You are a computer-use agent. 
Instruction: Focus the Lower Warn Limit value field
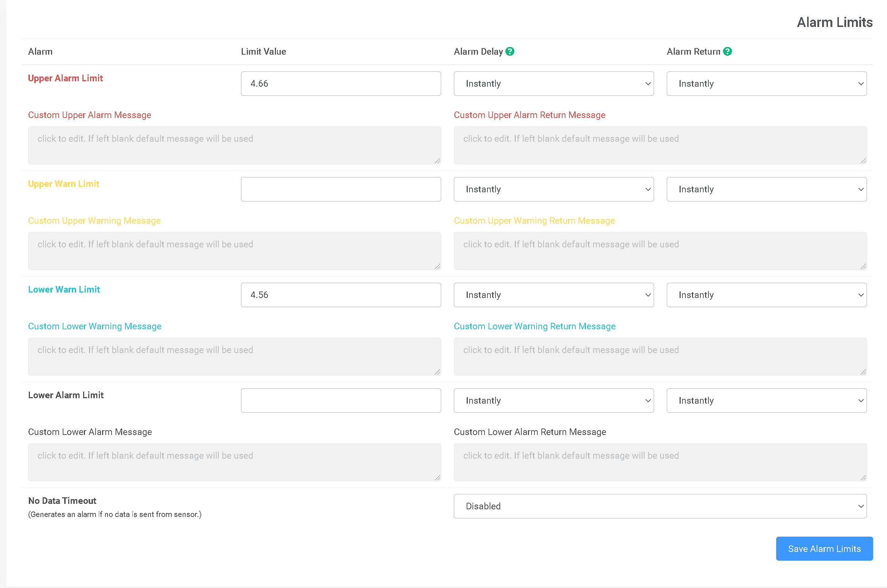coord(341,295)
